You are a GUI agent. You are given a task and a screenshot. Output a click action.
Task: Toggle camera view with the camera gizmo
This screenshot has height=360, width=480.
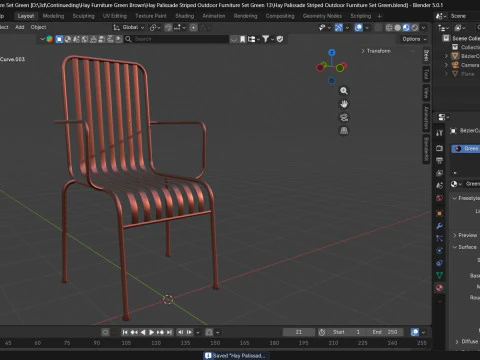344,117
